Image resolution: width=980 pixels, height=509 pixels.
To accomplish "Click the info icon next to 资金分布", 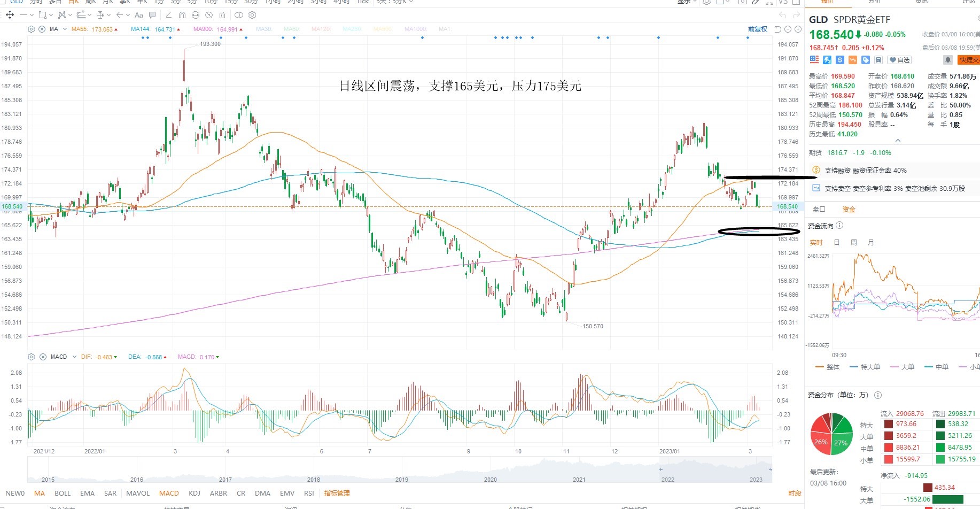I will tap(878, 395).
